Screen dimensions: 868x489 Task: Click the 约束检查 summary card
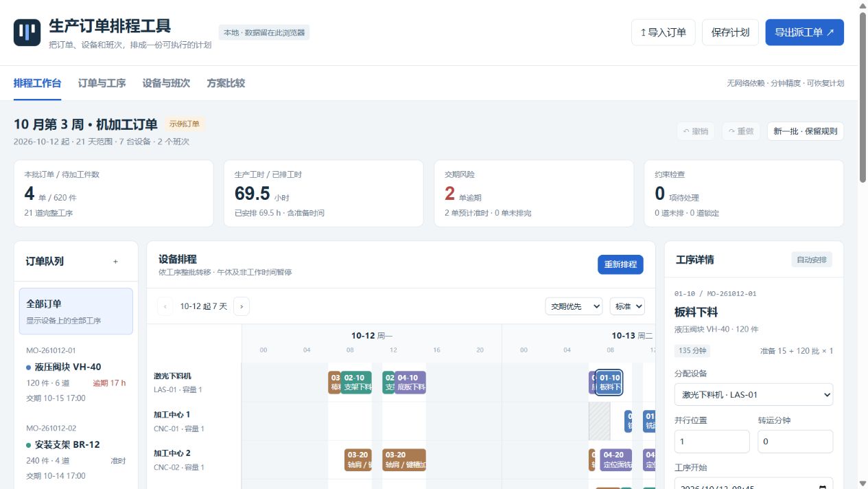(x=744, y=194)
